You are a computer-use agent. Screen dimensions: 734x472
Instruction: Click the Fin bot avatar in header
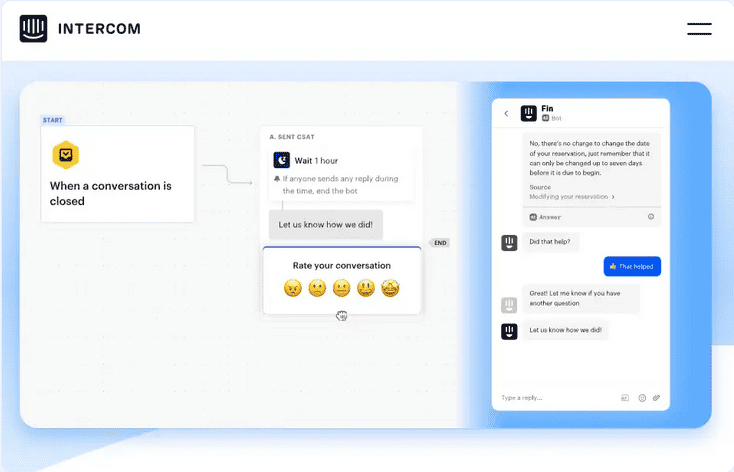pos(528,113)
